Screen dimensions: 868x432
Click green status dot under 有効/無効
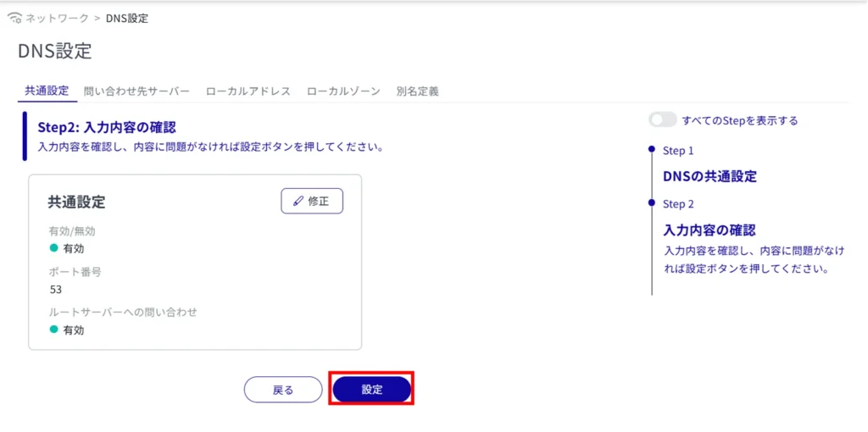click(54, 248)
